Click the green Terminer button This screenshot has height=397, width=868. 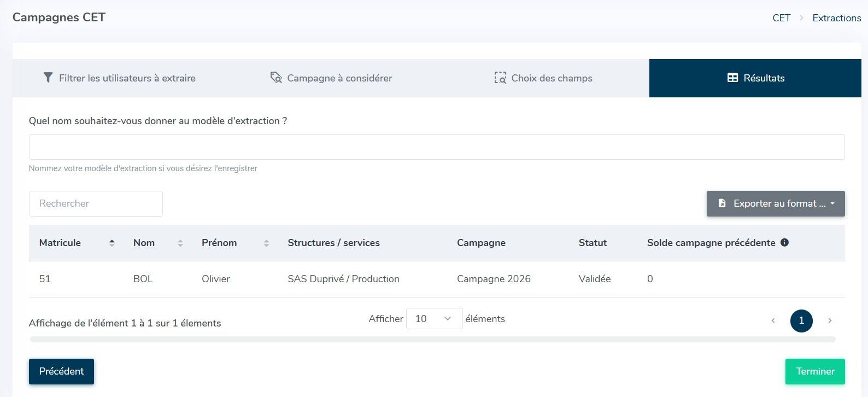coord(815,371)
